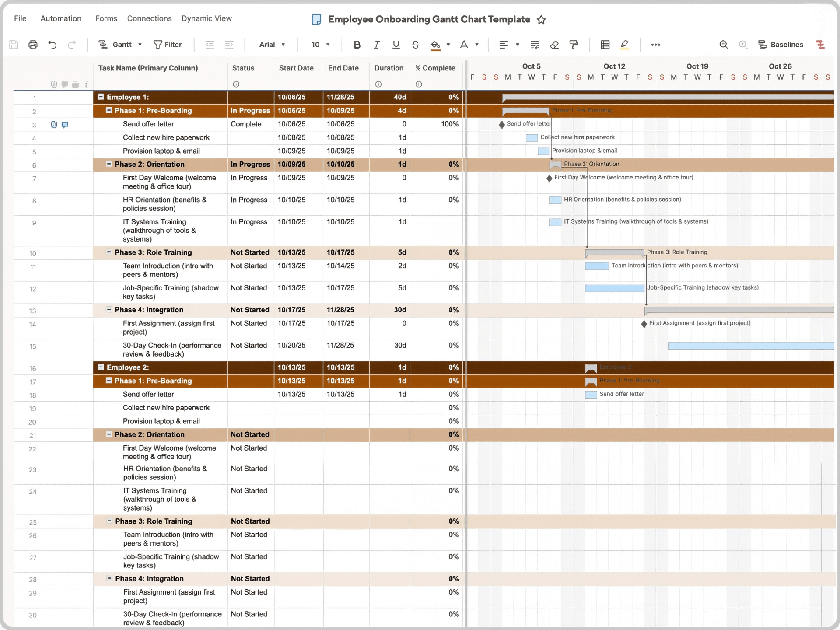Undo the last change
Viewport: 840px width, 630px height.
click(x=52, y=44)
